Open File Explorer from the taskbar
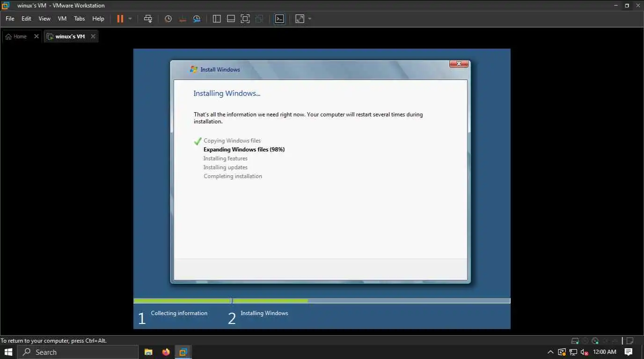 (x=148, y=352)
